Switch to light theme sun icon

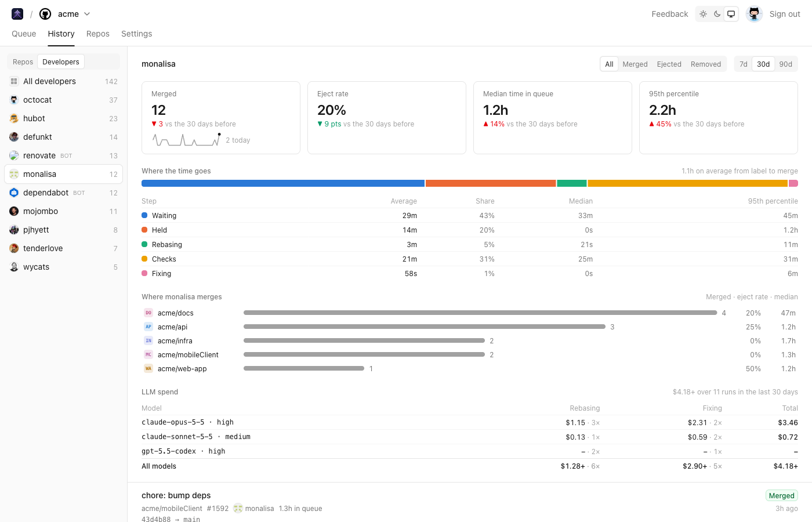[x=703, y=14]
